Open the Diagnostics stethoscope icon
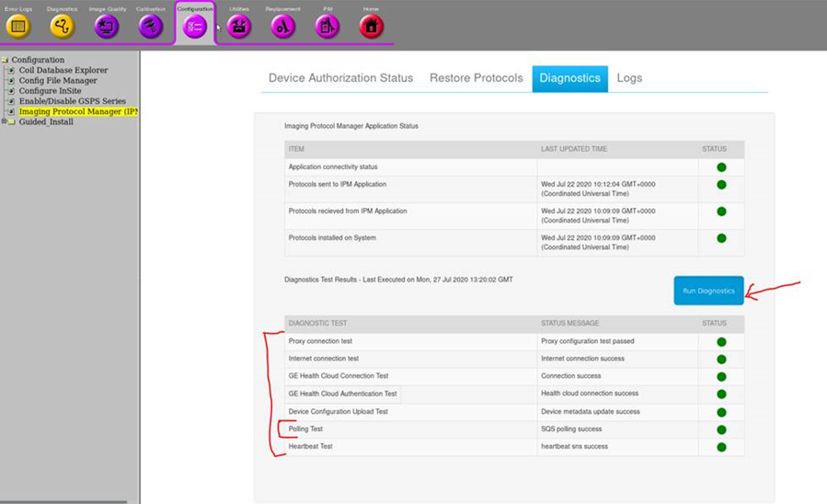Screen dimensions: 827x504 [63, 26]
